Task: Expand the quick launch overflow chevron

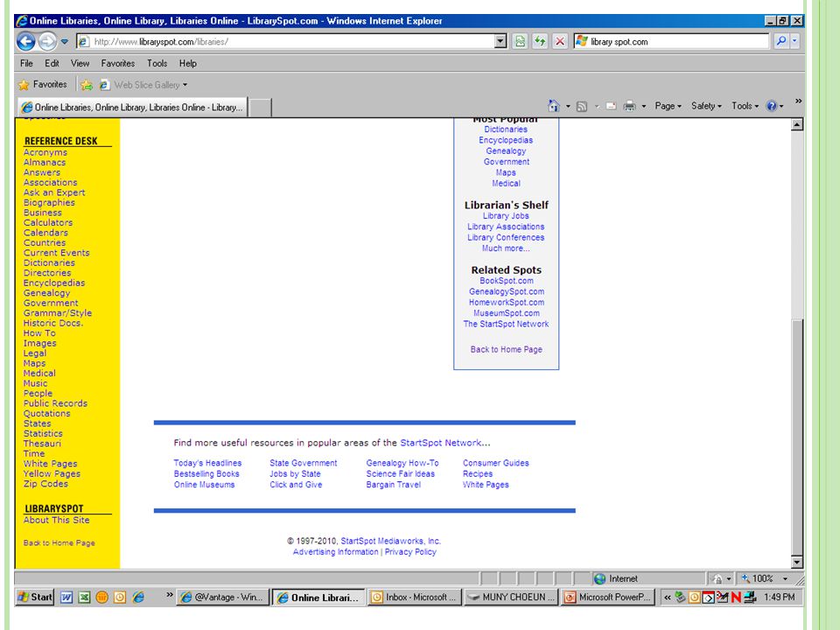Action: 169,595
